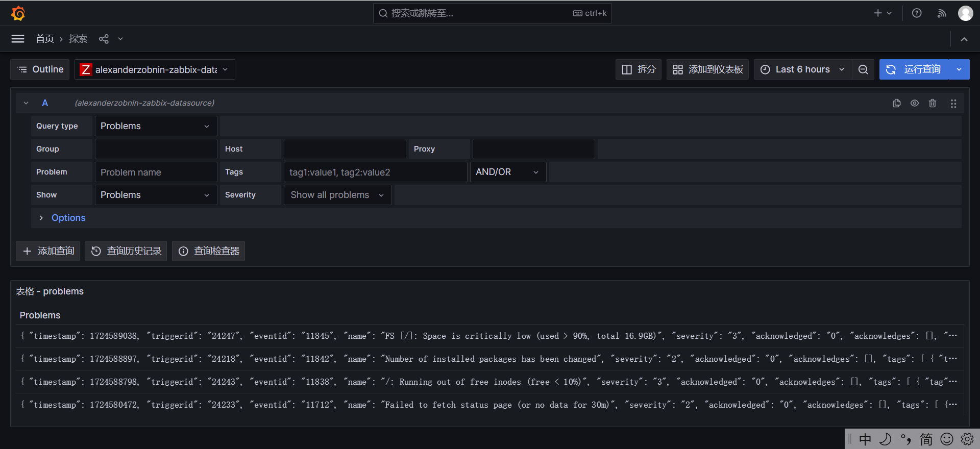The height and width of the screenshot is (449, 980).
Task: Open the Last 6 hours time picker
Action: click(x=802, y=69)
